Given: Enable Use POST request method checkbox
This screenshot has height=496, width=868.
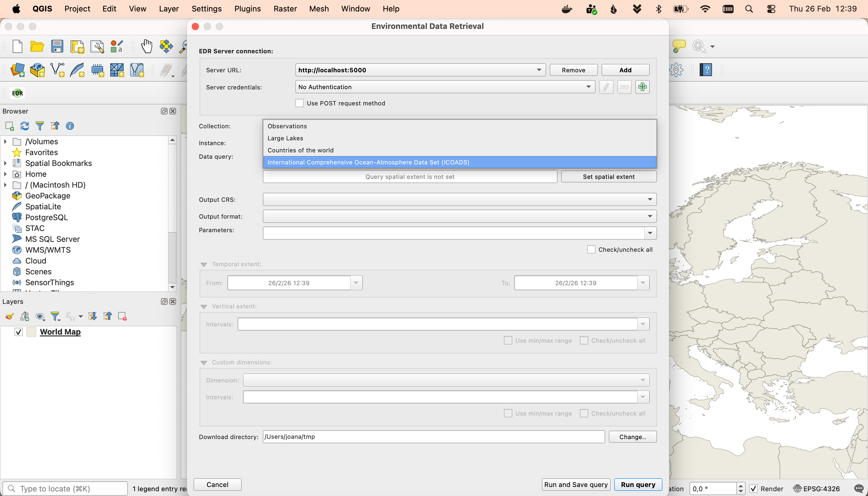Looking at the screenshot, I should (299, 103).
